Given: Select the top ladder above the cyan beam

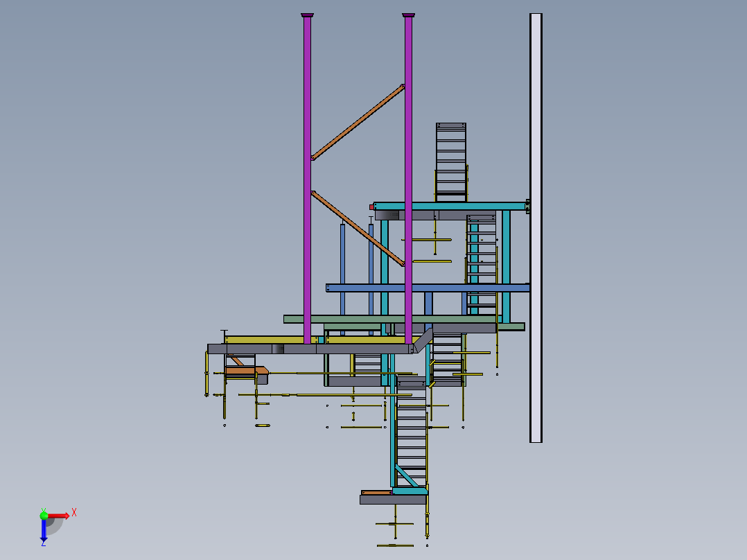Looking at the screenshot, I should 450,162.
